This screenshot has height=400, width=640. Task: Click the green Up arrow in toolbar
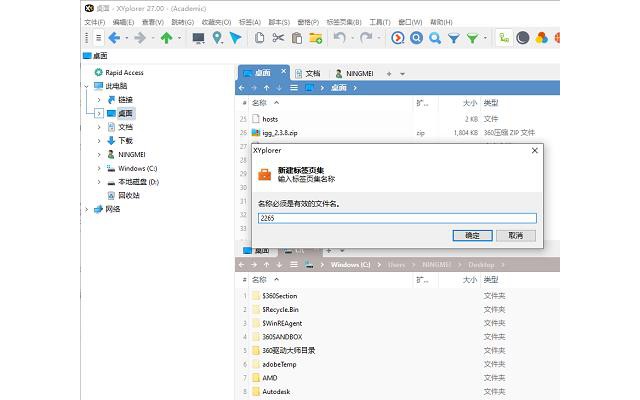(166, 38)
